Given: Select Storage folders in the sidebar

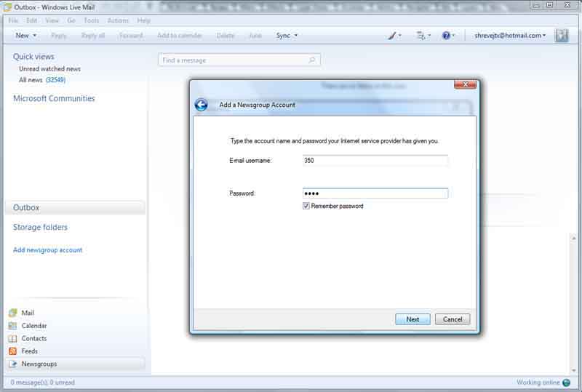Looking at the screenshot, I should pyautogui.click(x=40, y=227).
